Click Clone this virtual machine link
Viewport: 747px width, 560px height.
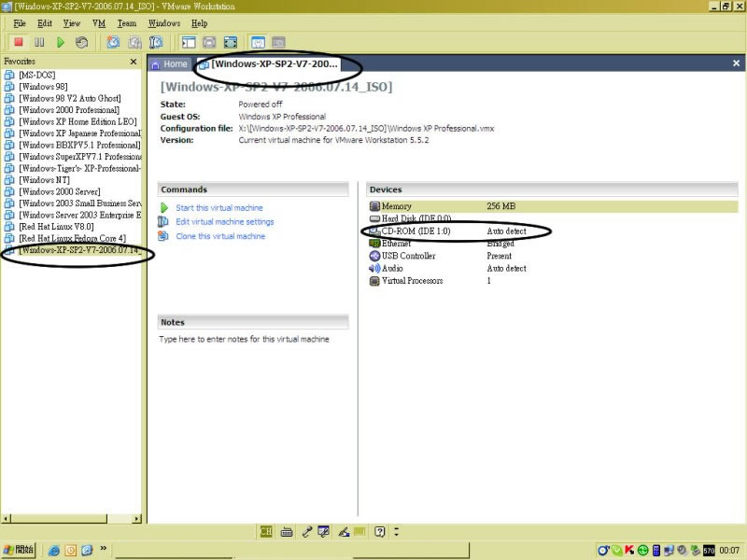click(220, 236)
